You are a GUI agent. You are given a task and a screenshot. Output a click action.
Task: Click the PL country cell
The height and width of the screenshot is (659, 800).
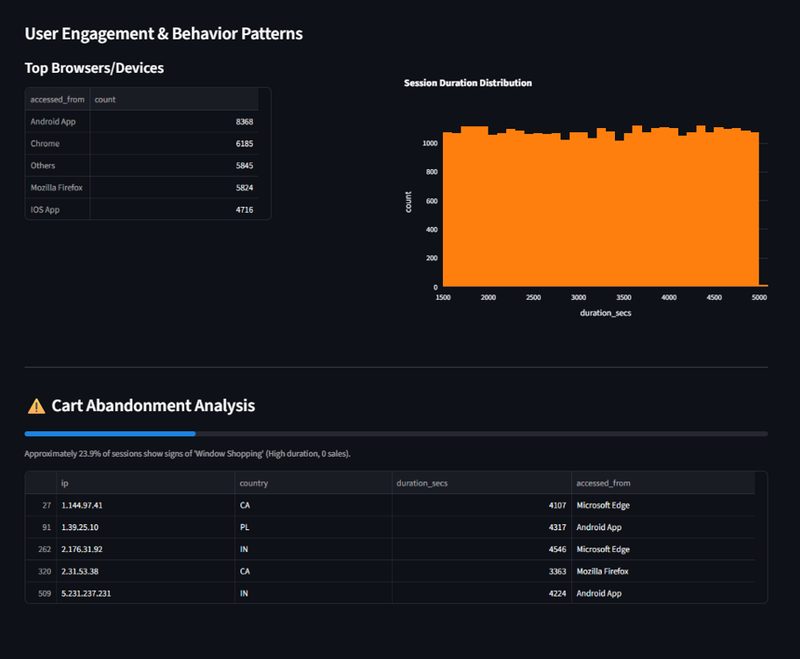point(245,527)
